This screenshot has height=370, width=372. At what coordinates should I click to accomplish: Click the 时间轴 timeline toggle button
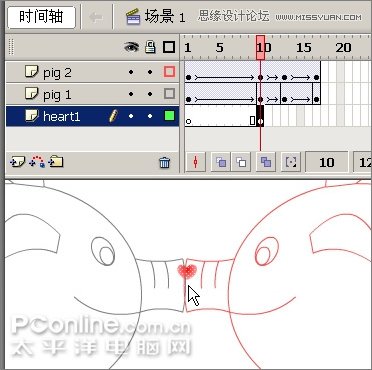[41, 17]
